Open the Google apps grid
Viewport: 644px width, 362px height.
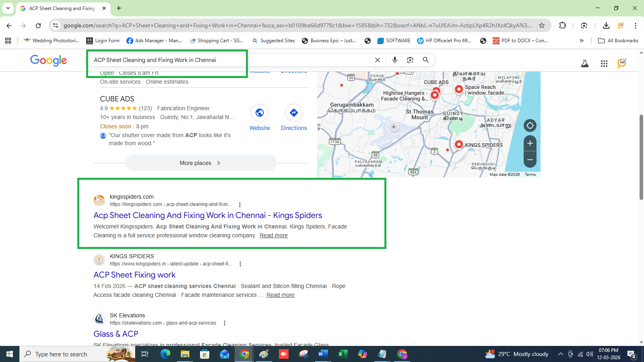[x=604, y=64]
